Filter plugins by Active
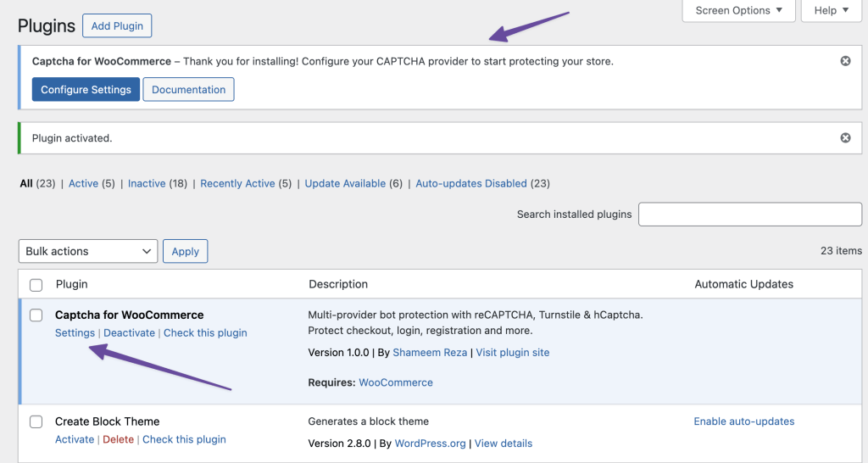 pos(83,183)
